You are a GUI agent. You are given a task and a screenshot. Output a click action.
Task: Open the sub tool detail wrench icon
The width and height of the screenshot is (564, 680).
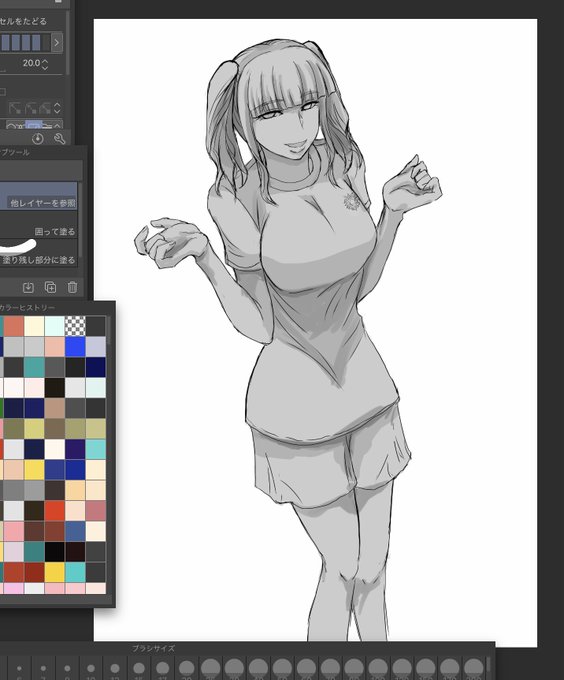60,139
